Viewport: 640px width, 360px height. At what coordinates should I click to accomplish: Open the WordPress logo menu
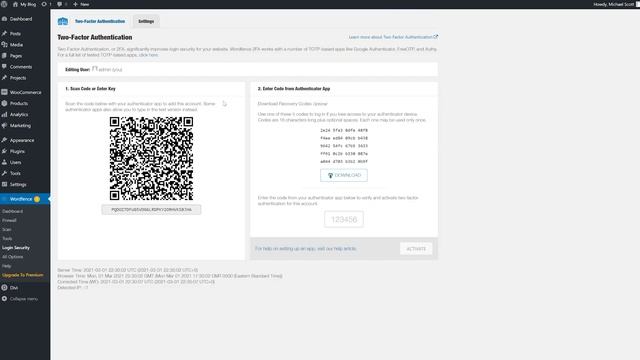(4, 4)
